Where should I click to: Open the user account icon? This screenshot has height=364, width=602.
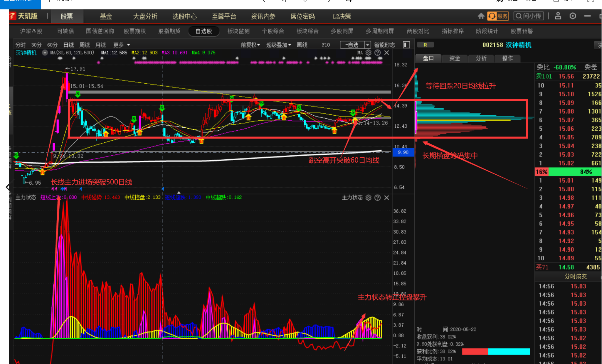[558, 16]
